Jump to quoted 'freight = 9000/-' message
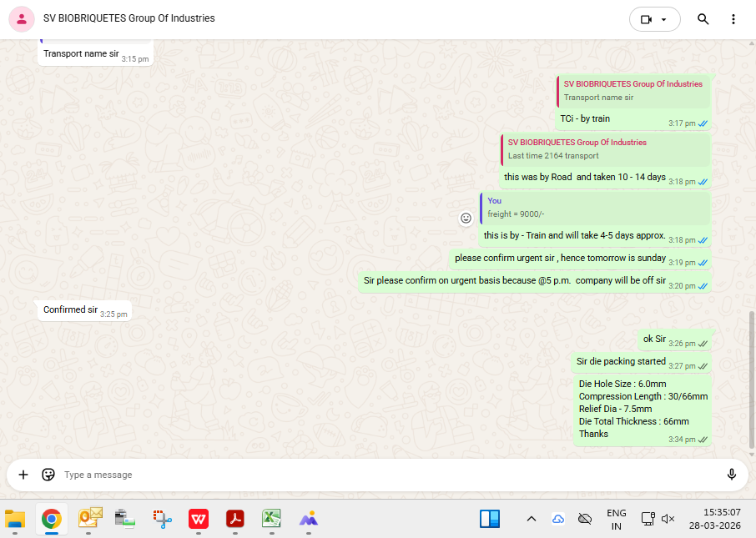This screenshot has width=756, height=538. click(x=595, y=208)
